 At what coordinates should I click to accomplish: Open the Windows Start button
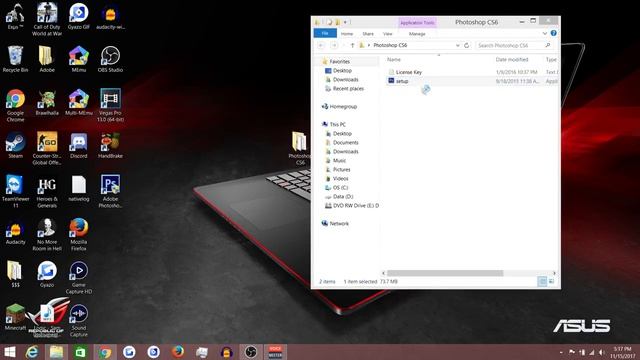coord(9,352)
